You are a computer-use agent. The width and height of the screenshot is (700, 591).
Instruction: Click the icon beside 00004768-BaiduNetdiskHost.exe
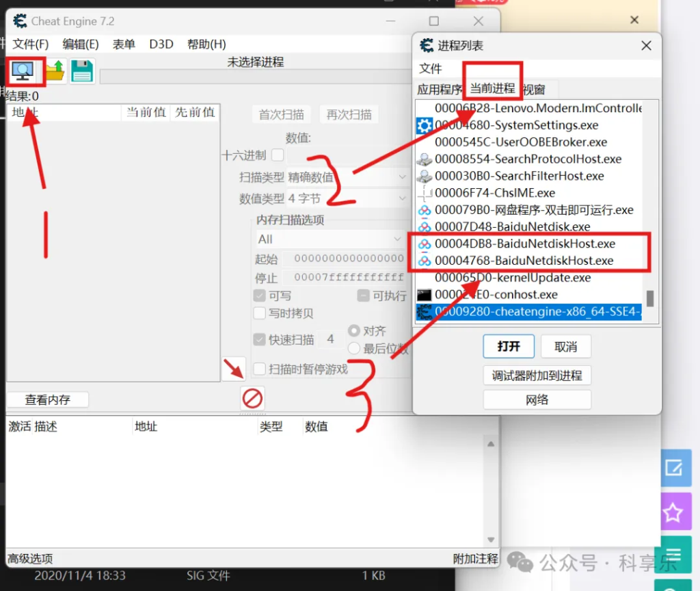click(424, 261)
